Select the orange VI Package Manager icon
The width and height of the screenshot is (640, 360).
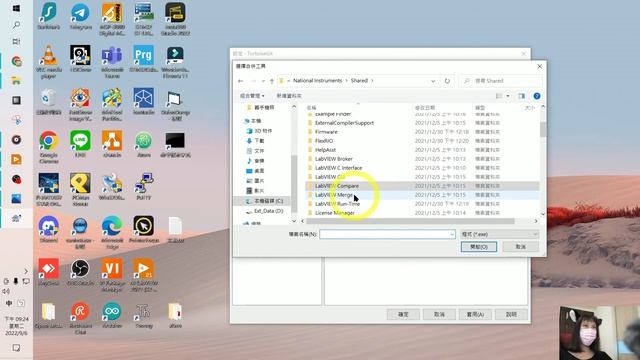click(x=112, y=275)
